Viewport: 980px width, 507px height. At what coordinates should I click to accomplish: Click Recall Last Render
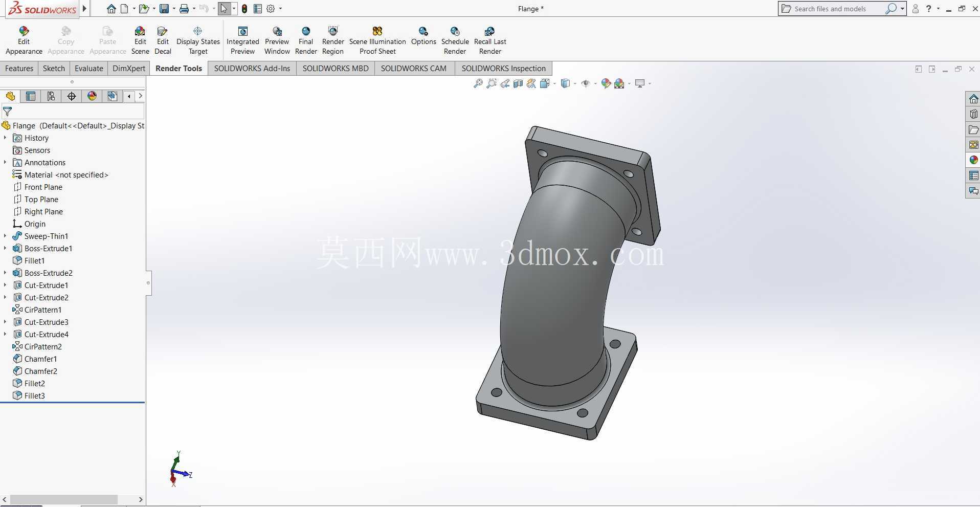click(490, 40)
